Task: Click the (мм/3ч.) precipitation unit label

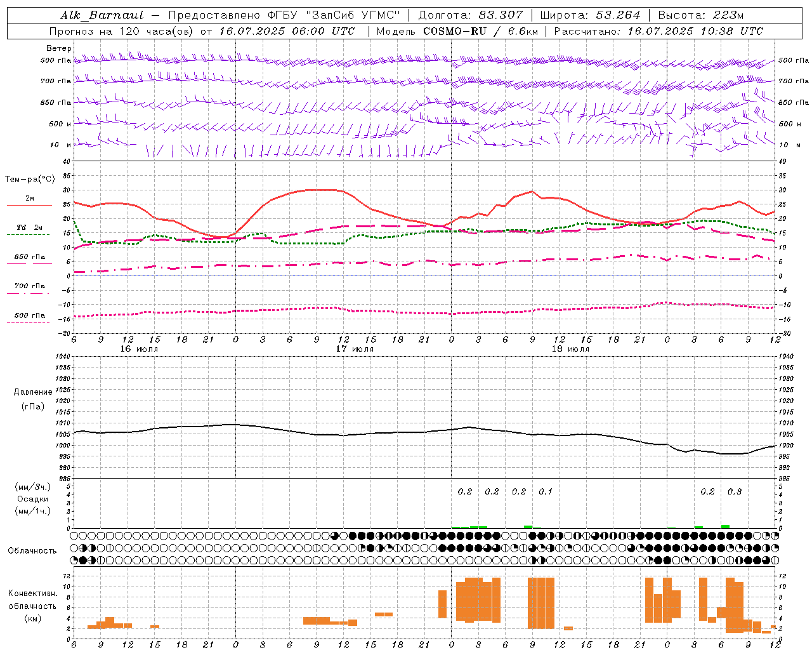Action: point(33,487)
